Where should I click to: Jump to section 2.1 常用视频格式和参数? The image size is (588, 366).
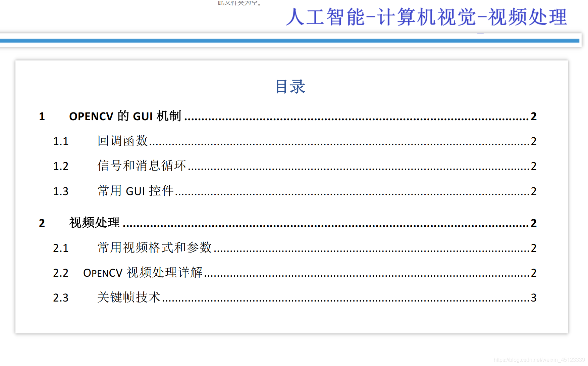coord(295,248)
